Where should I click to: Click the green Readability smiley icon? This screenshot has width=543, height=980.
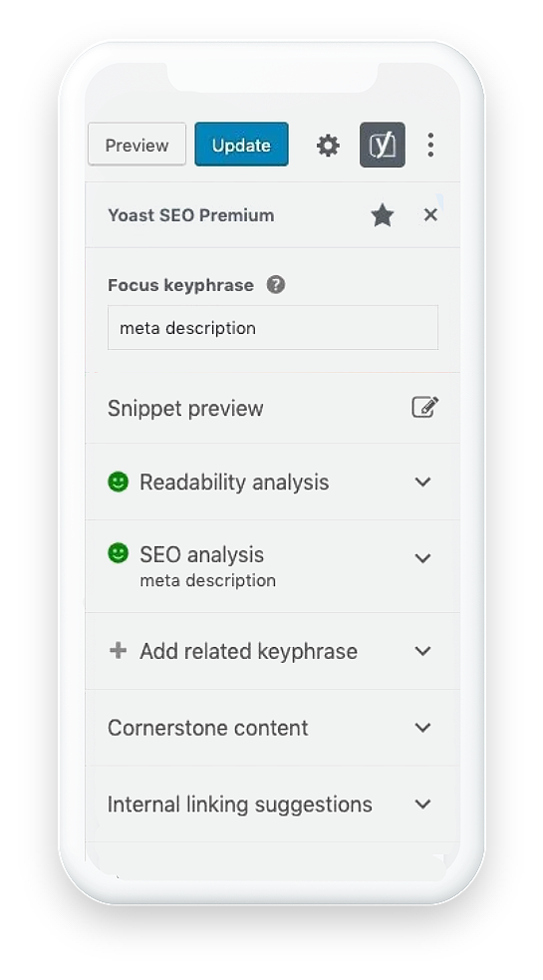(x=119, y=482)
